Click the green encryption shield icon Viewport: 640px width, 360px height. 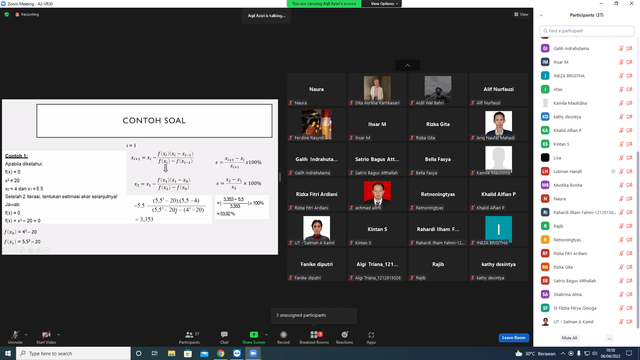(x=7, y=14)
